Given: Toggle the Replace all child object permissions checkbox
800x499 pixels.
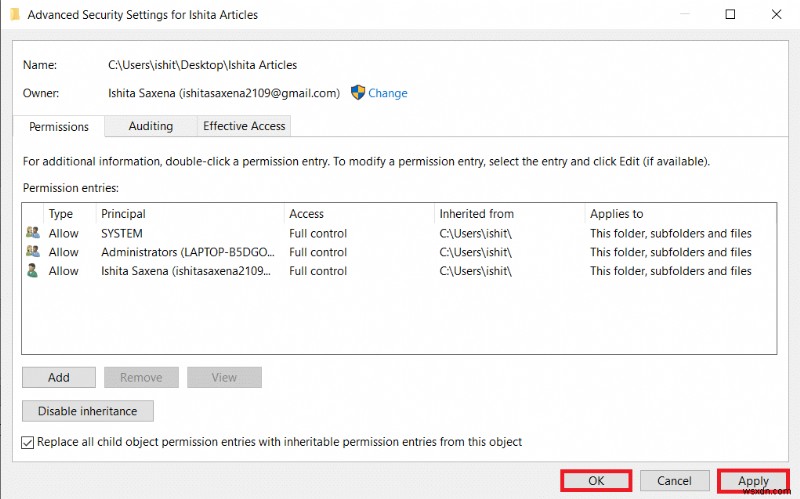Looking at the screenshot, I should (x=28, y=442).
